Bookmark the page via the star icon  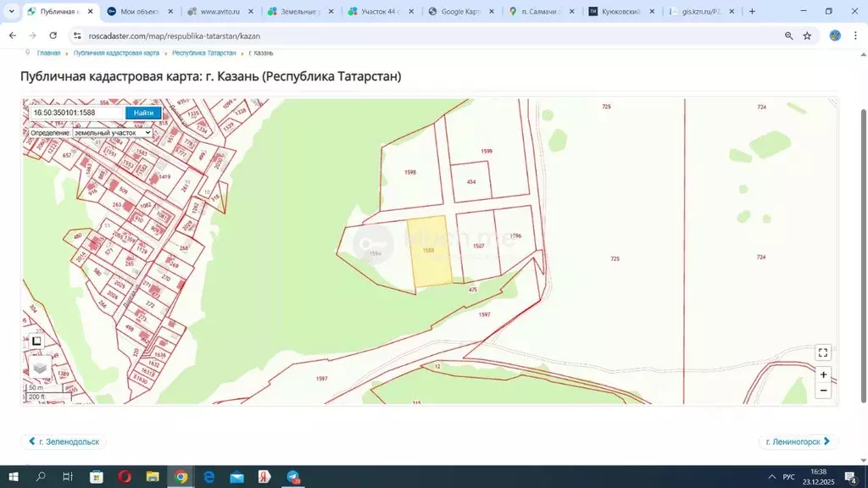tap(807, 36)
